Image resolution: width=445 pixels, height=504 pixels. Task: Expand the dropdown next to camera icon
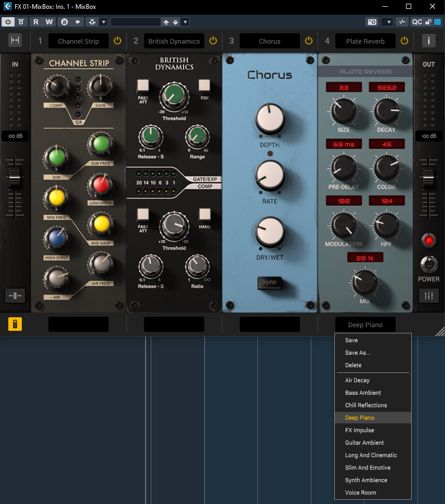pos(387,22)
